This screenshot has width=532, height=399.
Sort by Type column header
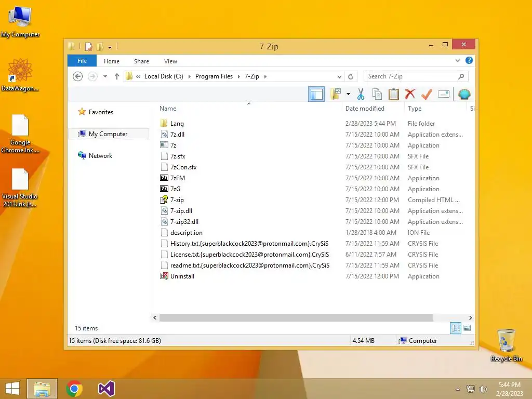[435, 109]
